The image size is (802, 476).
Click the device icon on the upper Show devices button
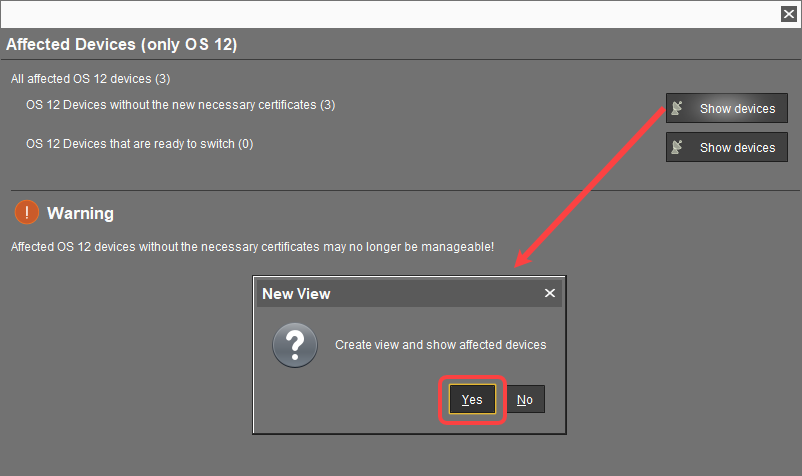click(679, 109)
